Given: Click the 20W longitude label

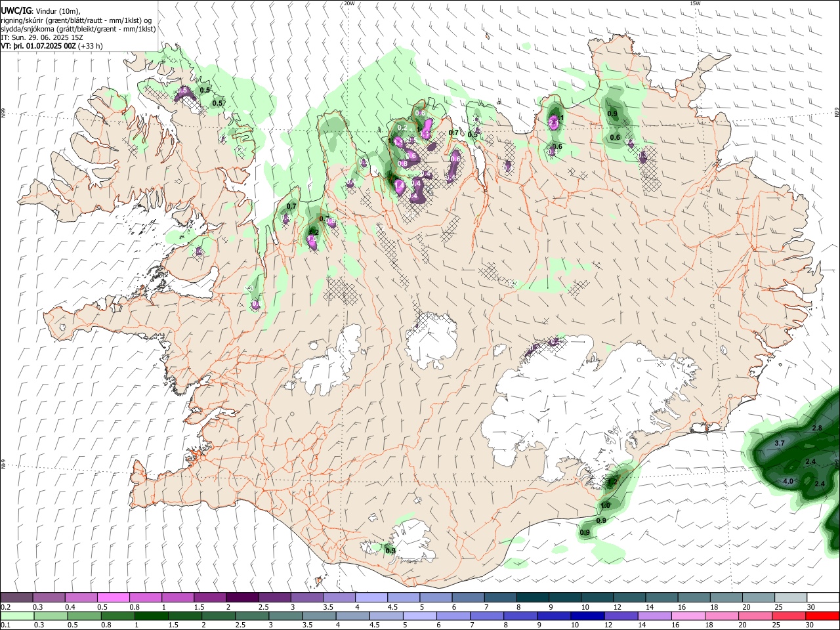Looking at the screenshot, I should point(349,3).
